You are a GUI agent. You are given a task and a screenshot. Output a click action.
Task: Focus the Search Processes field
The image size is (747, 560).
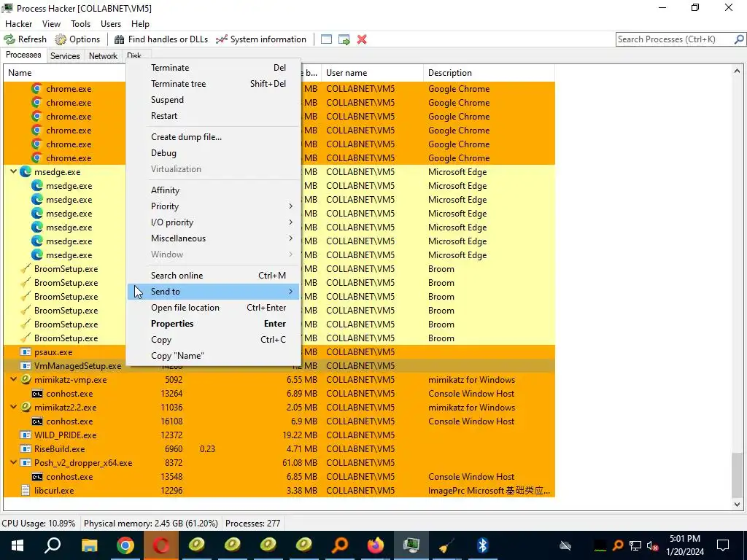[x=675, y=39]
